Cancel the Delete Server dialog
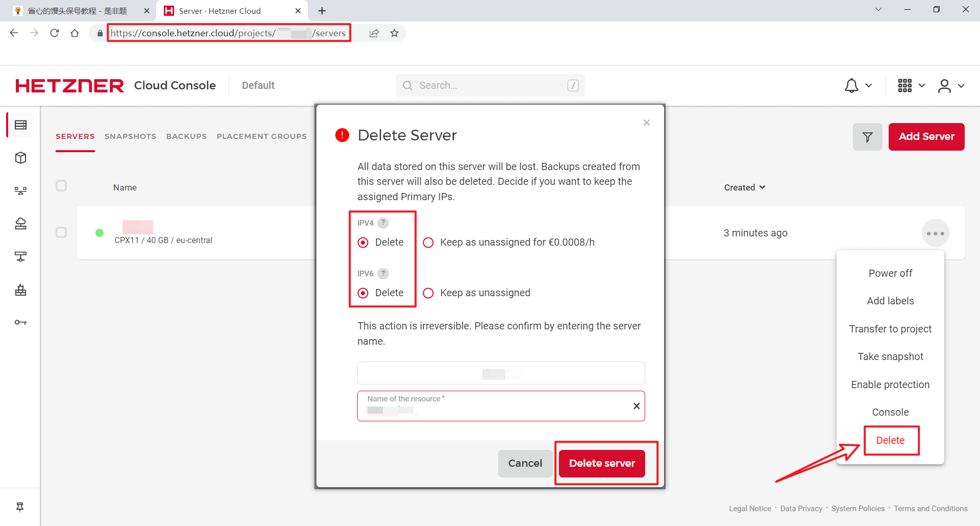This screenshot has height=526, width=980. (x=525, y=463)
